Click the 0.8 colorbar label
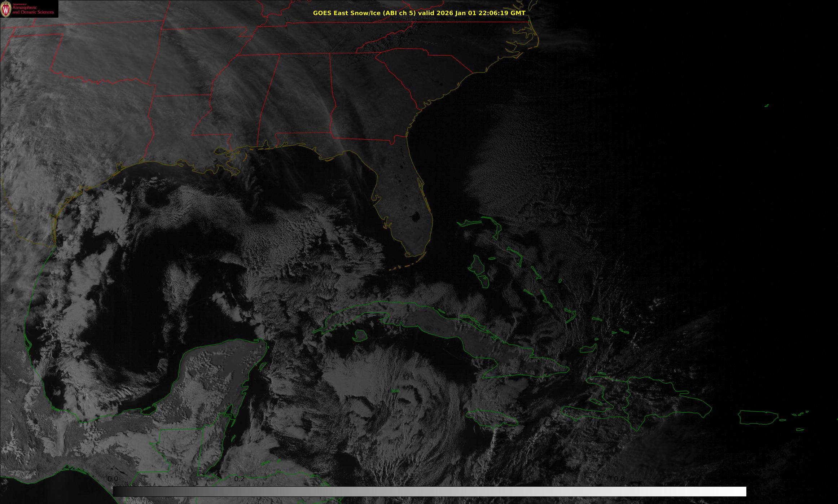The image size is (838, 504). pos(619,479)
